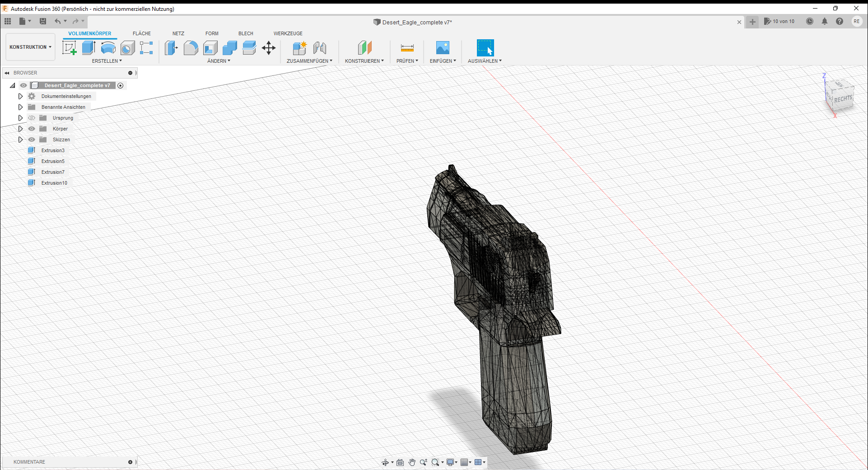Click RECHTS on the ViewCube
Image resolution: width=868 pixels, height=470 pixels.
point(843,97)
